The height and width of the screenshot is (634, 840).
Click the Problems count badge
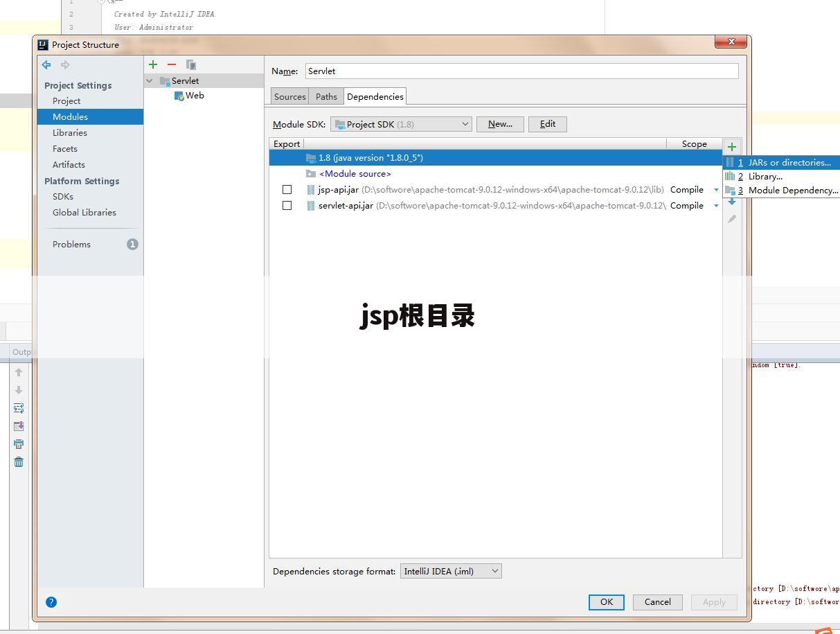click(x=132, y=244)
